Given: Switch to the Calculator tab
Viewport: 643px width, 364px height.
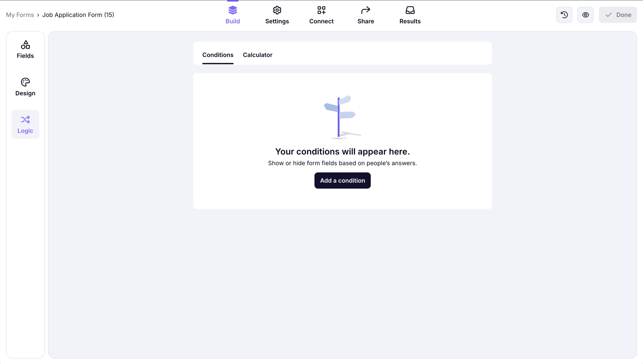Looking at the screenshot, I should coord(257,55).
